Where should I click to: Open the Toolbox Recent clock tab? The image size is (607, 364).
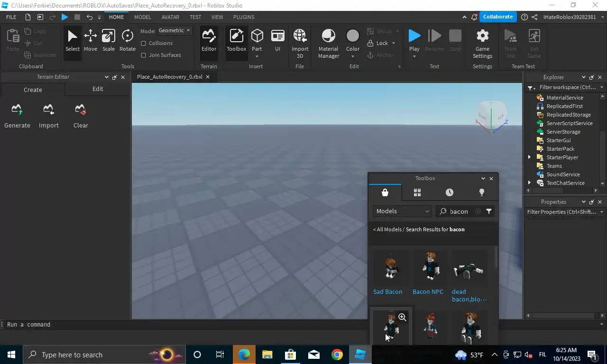coord(449,192)
